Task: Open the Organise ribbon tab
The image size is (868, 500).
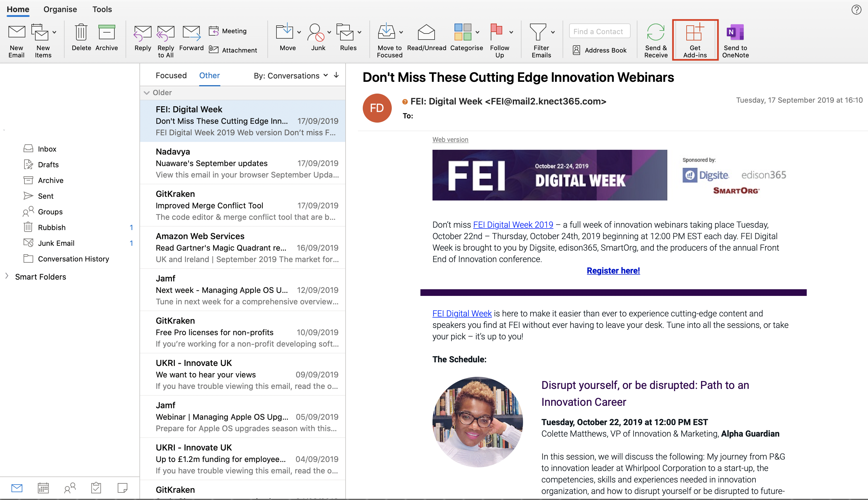Action: pyautogui.click(x=60, y=9)
